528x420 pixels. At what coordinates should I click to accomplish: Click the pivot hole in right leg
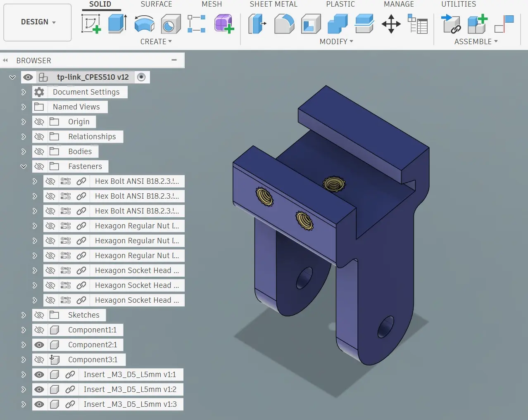[x=385, y=327]
